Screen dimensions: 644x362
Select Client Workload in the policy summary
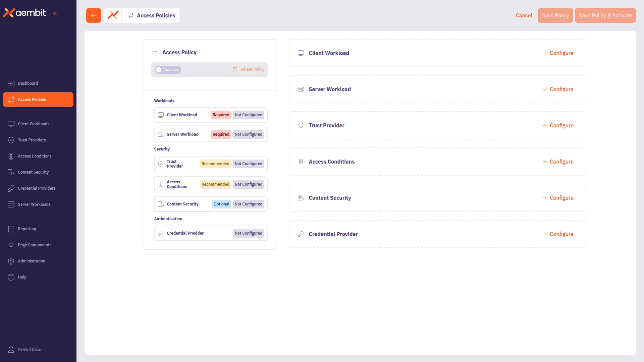coord(211,115)
